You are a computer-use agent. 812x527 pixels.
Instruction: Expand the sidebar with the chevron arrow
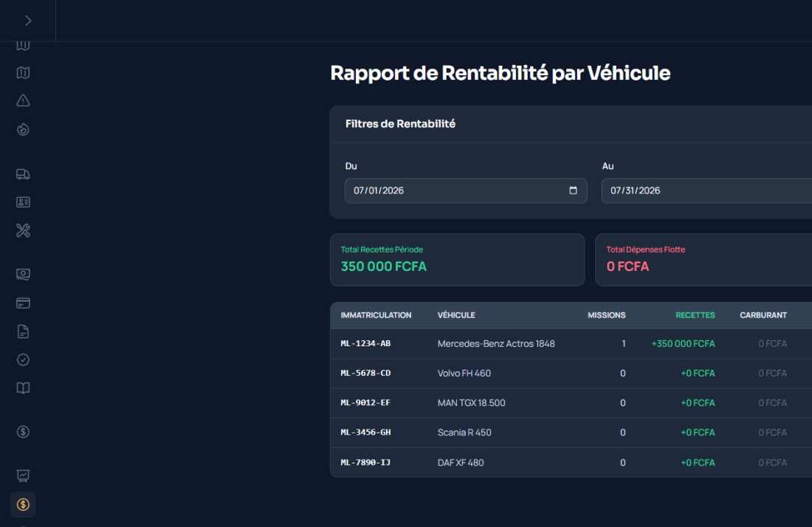click(28, 21)
